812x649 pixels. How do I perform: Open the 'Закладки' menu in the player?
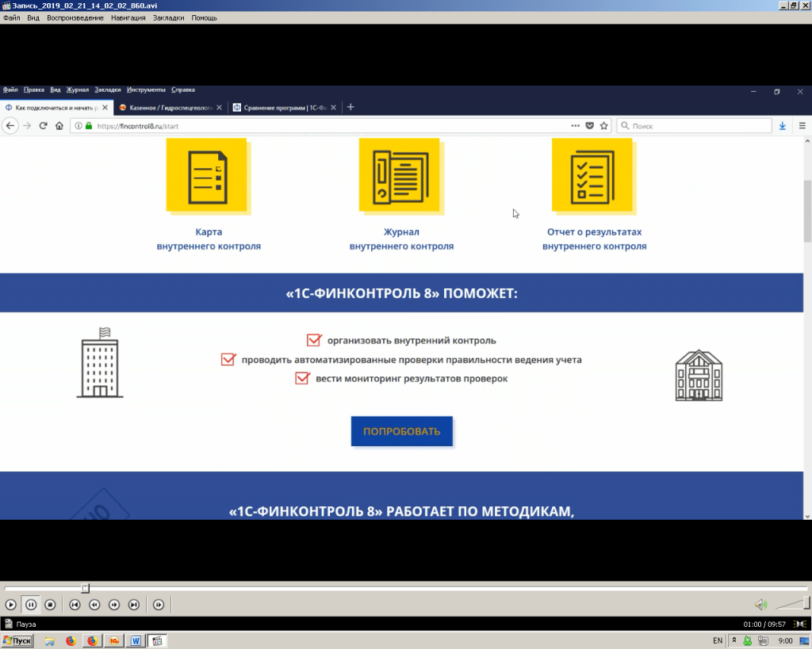coord(168,17)
